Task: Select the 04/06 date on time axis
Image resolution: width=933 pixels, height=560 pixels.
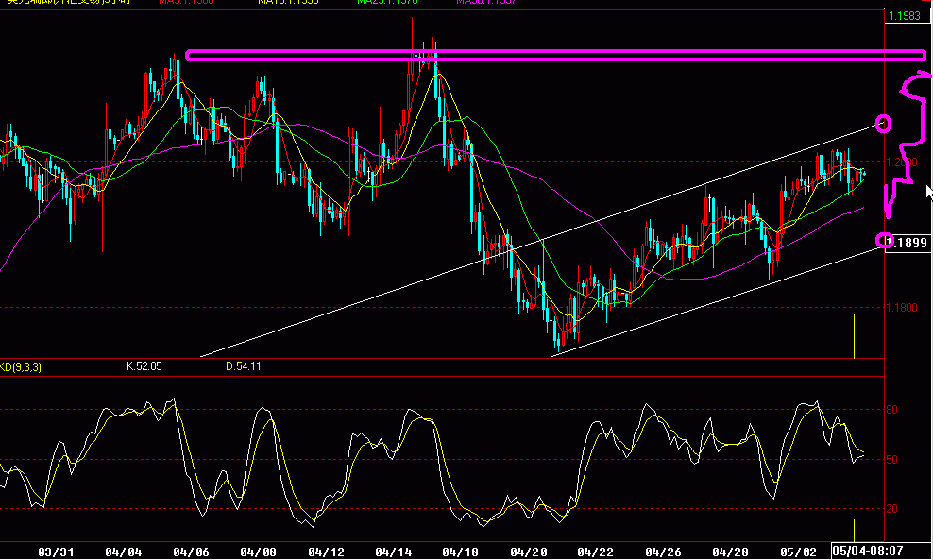Action: [x=191, y=552]
